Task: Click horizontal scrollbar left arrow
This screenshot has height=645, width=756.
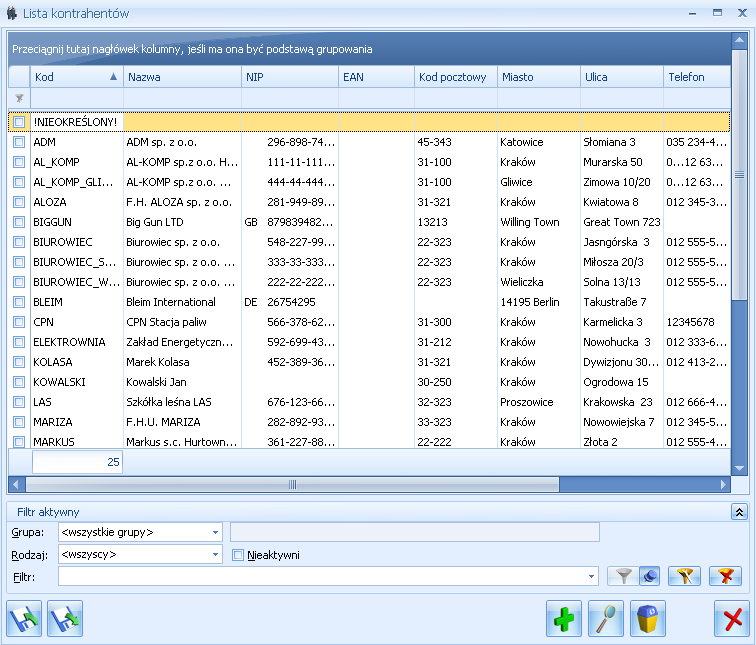Action: click(15, 484)
